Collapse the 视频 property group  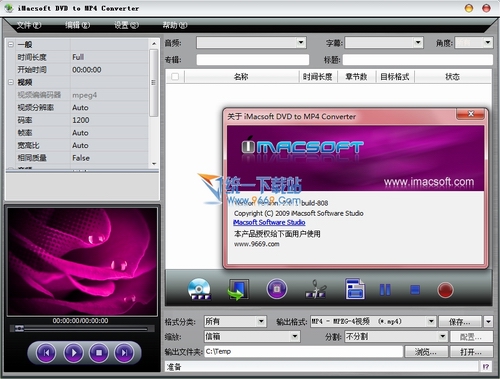pyautogui.click(x=11, y=82)
